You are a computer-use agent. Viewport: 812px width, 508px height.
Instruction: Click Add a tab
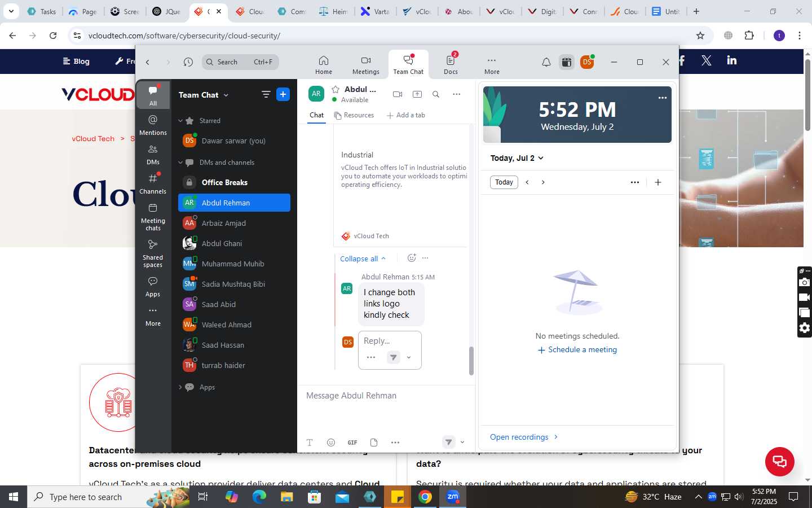click(x=405, y=115)
